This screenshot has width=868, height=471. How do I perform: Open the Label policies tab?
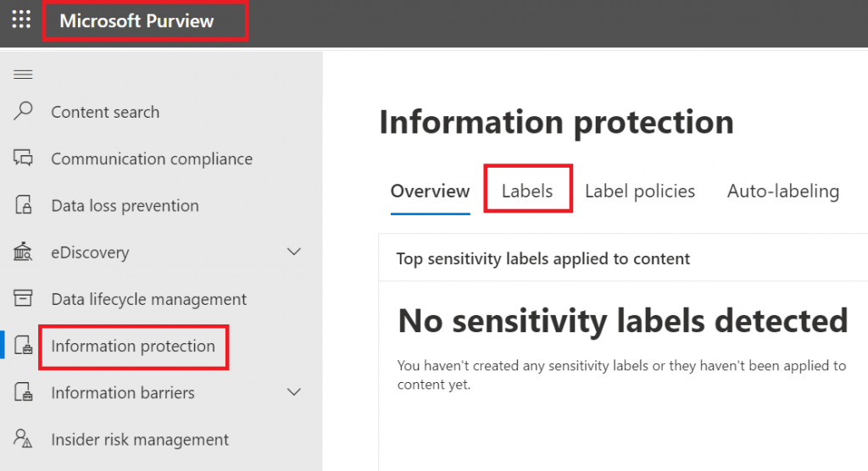tap(640, 191)
